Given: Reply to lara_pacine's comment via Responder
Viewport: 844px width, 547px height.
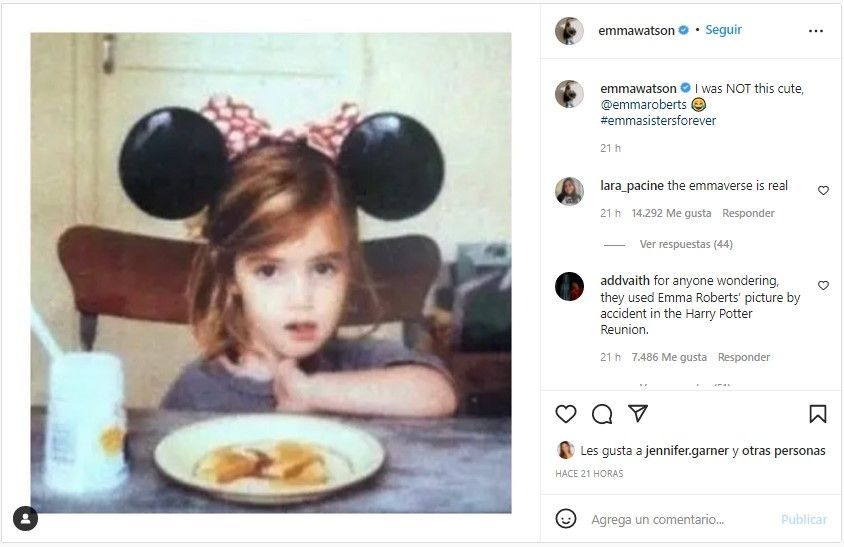Looking at the screenshot, I should click(748, 213).
